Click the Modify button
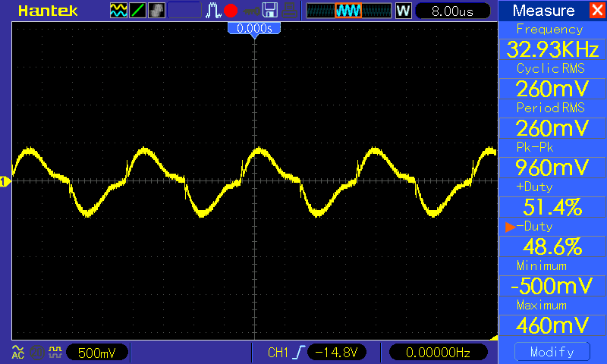This screenshot has width=607, height=364. [552, 352]
